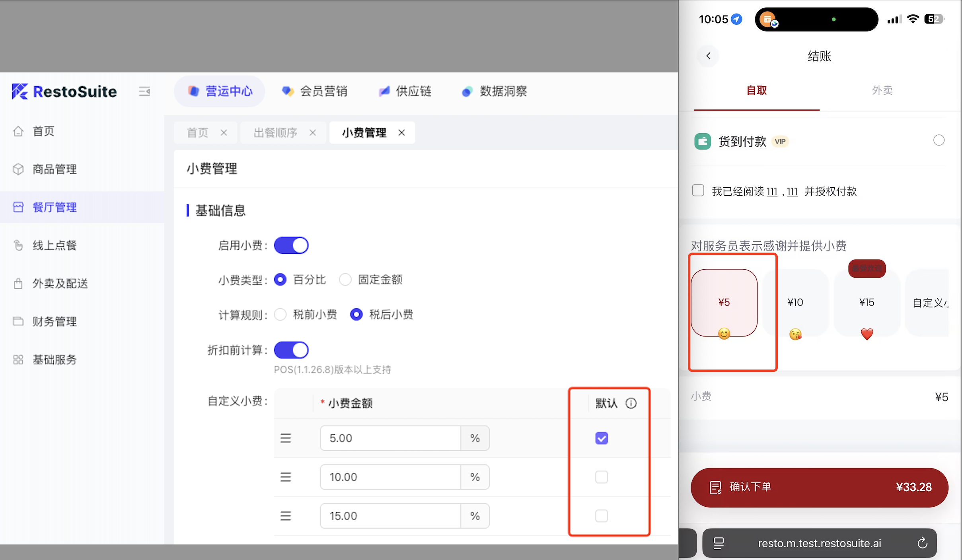This screenshot has height=560, width=962.
Task: Collapse the sidebar menu icon
Action: pyautogui.click(x=144, y=91)
